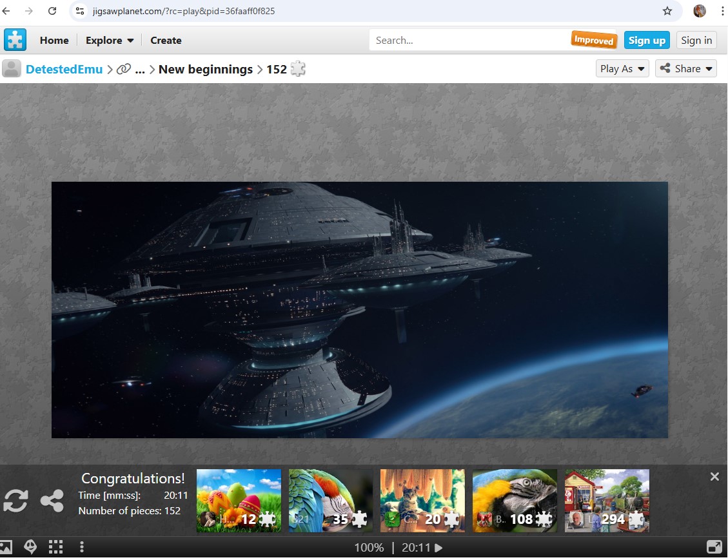
Task: Click the Improved search badge
Action: click(x=594, y=40)
